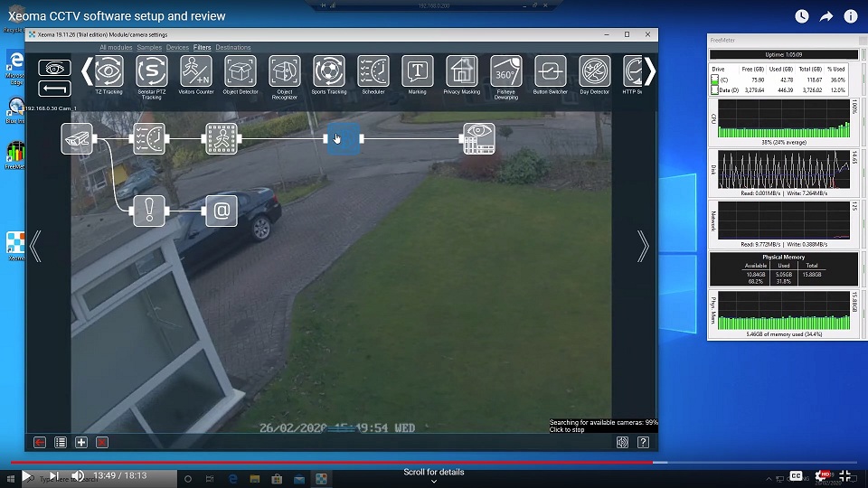868x488 pixels.
Task: Open Microsoft Store in taskbar
Action: (x=277, y=479)
